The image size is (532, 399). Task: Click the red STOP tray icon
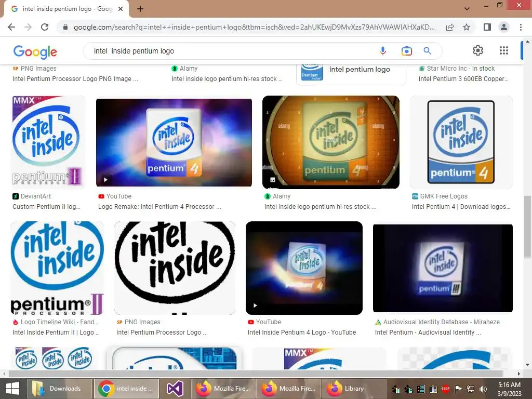point(445,389)
